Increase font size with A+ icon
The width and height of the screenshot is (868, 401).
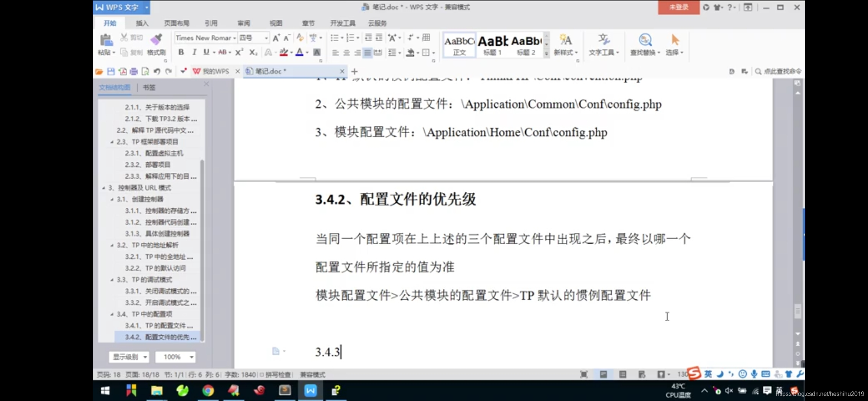pyautogui.click(x=276, y=38)
